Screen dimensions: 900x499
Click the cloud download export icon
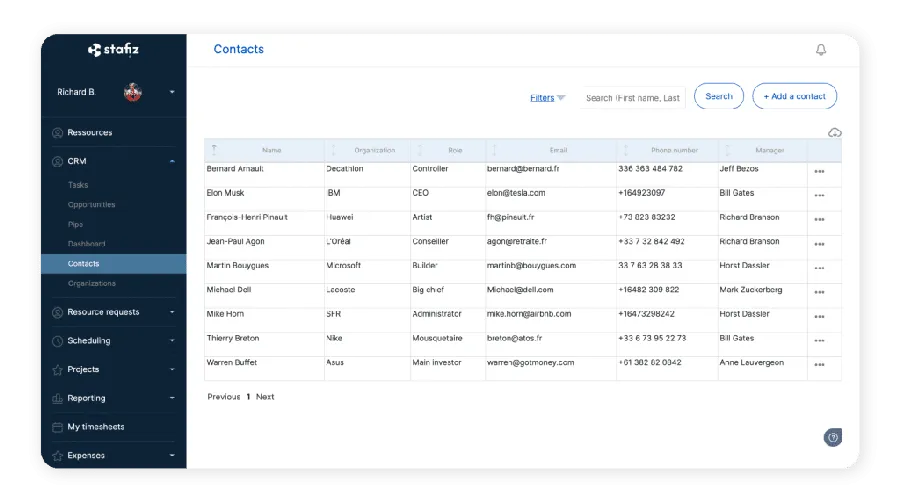[835, 132]
